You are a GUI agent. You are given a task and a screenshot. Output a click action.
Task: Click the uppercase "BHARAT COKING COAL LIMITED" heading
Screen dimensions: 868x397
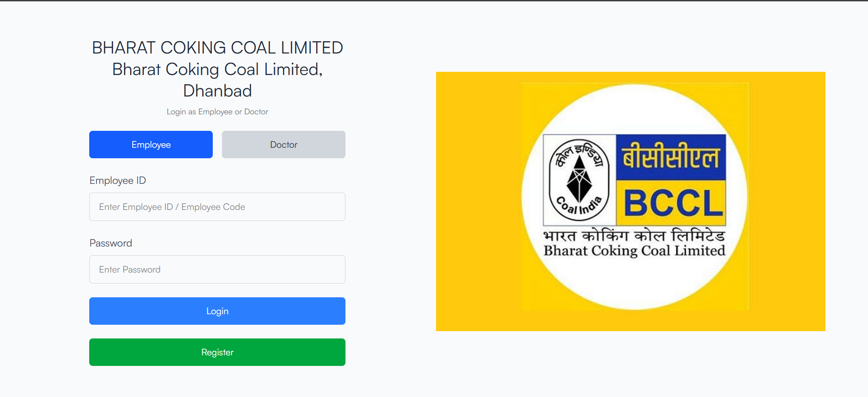pyautogui.click(x=217, y=48)
